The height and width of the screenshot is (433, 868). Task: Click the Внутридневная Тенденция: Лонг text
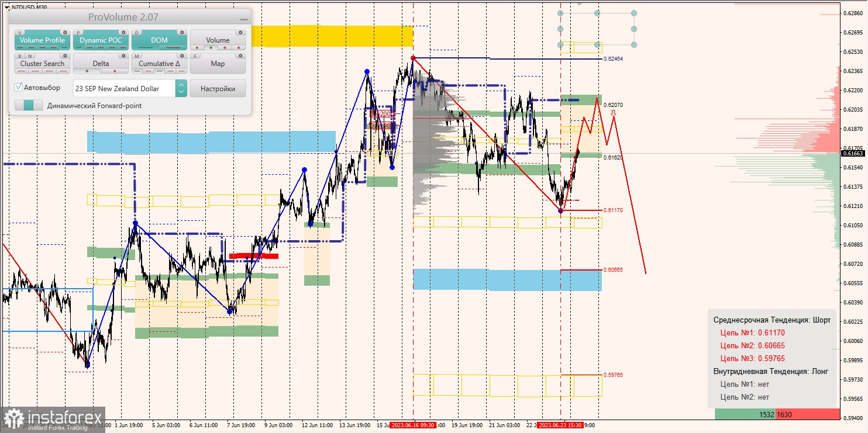click(771, 372)
